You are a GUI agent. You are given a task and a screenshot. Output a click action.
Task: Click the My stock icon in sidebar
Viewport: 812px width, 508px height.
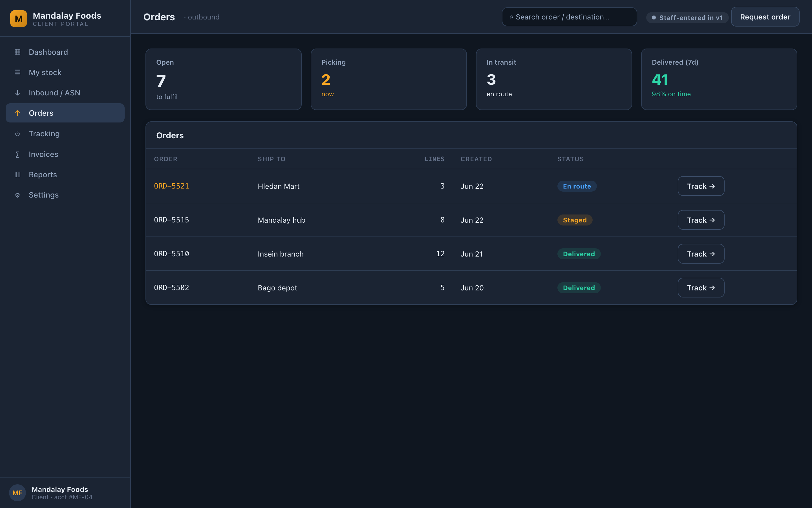17,73
